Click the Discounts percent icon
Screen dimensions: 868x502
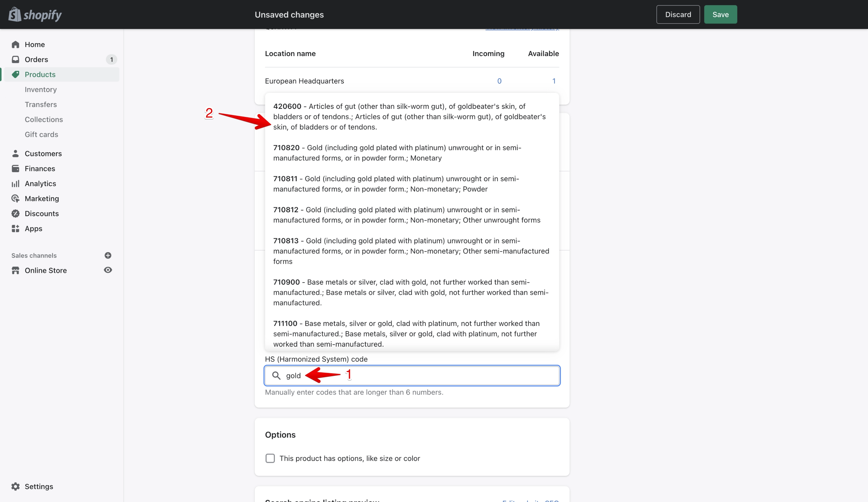15,214
